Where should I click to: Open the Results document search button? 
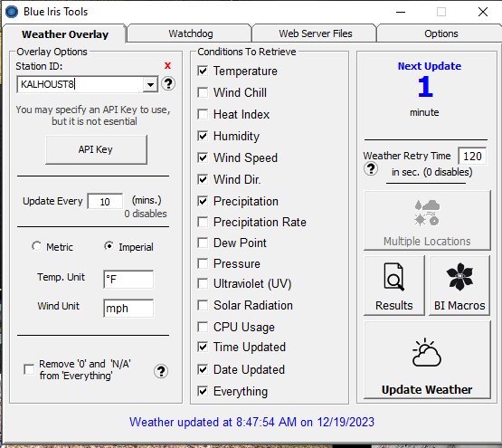(x=394, y=285)
